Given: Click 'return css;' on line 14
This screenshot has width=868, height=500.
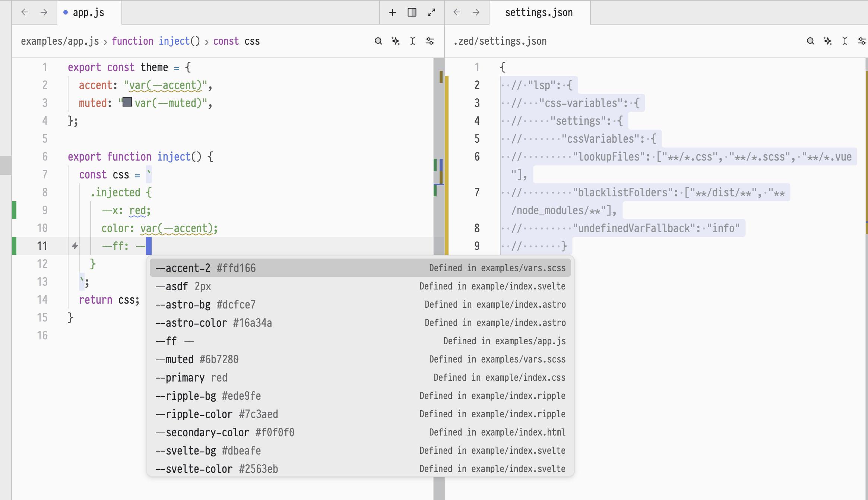Looking at the screenshot, I should 109,300.
